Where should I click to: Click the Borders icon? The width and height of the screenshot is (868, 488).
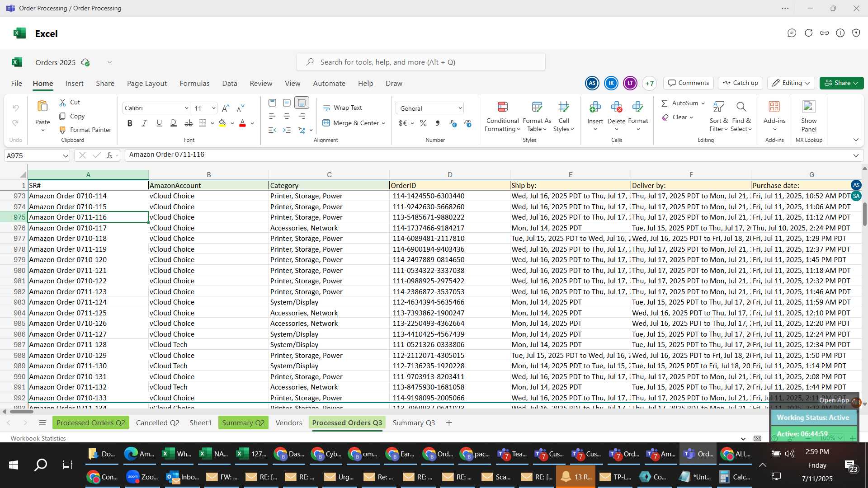pyautogui.click(x=203, y=123)
